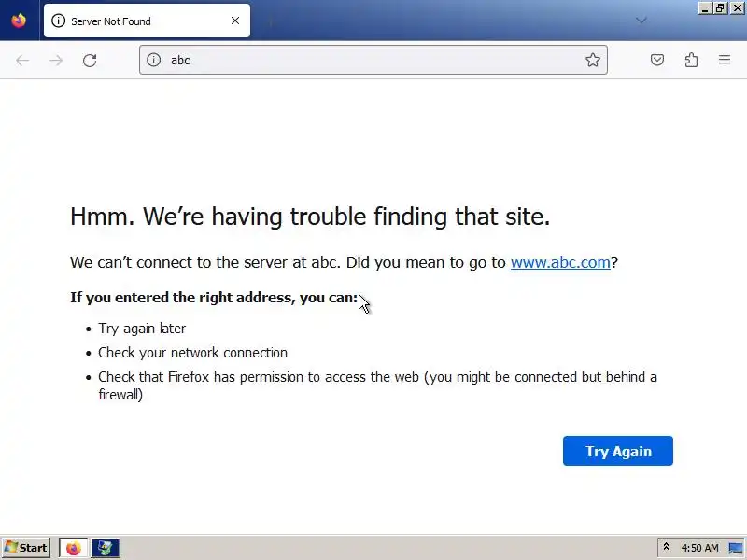Click the taskbar clock showing 4:50 AM
The image size is (747, 560).
tap(699, 548)
